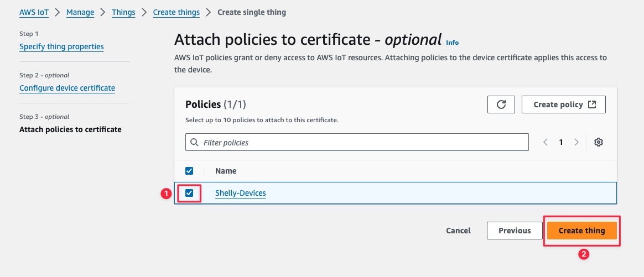644x277 pixels.
Task: Click external link icon on Create policy
Action: (x=592, y=104)
